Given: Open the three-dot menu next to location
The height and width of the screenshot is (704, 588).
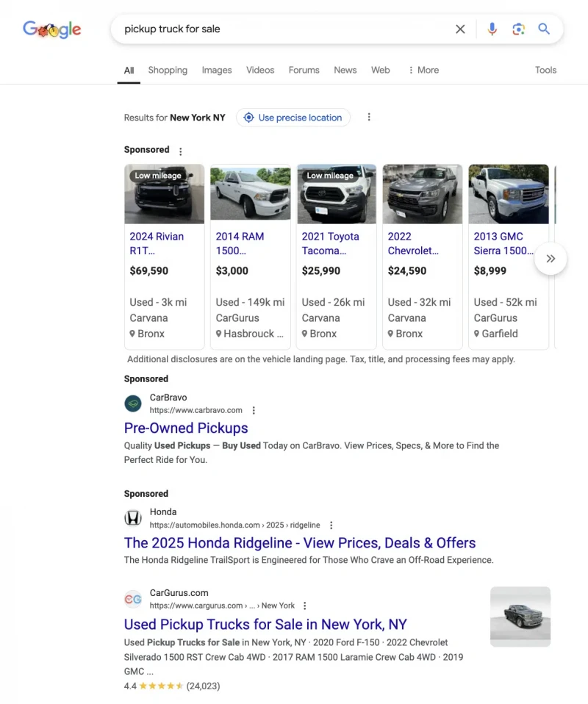Looking at the screenshot, I should point(369,117).
